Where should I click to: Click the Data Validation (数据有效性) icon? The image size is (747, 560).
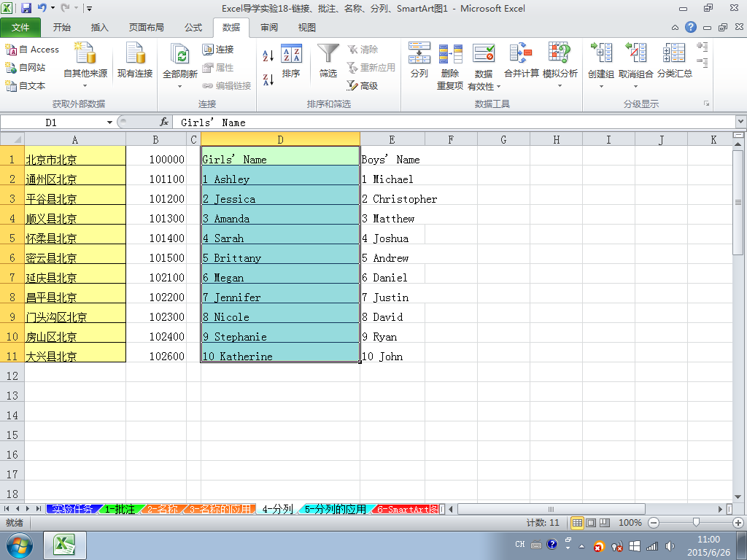[x=484, y=54]
